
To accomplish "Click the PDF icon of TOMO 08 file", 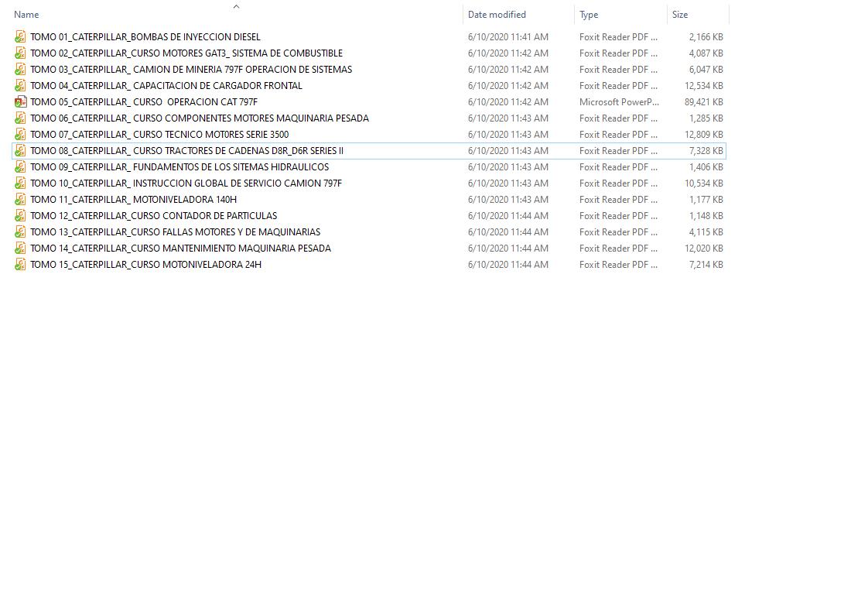I will [20, 151].
